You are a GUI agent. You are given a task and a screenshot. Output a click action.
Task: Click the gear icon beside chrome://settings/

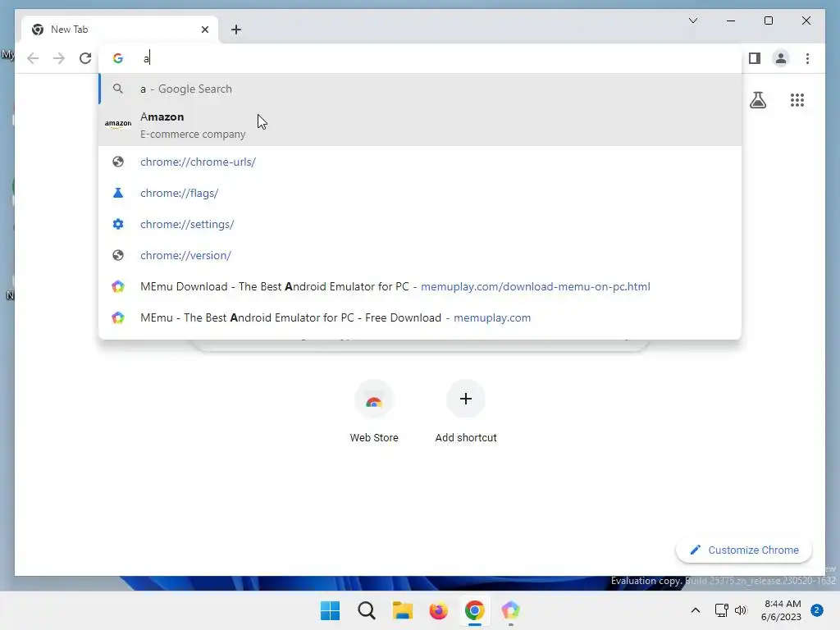click(x=118, y=224)
